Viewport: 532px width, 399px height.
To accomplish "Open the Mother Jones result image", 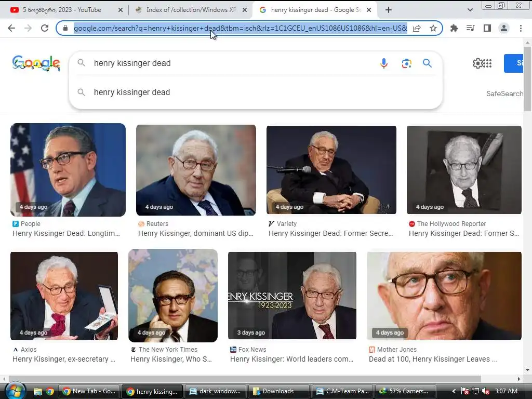I will pyautogui.click(x=444, y=296).
